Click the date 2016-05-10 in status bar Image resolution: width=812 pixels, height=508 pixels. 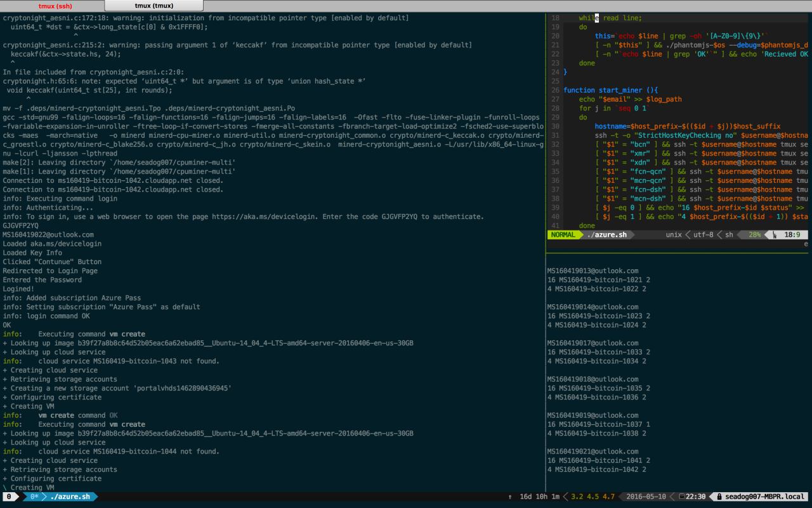646,497
